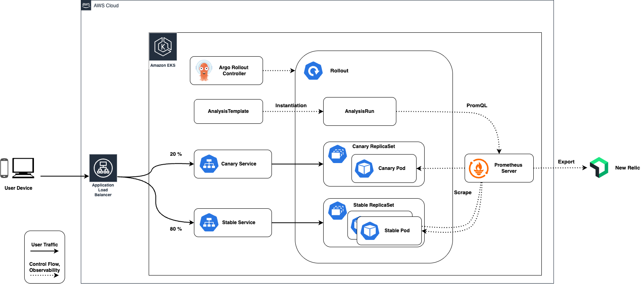The height and width of the screenshot is (284, 644).
Task: Select the Scrape arrow label
Action: (x=463, y=193)
